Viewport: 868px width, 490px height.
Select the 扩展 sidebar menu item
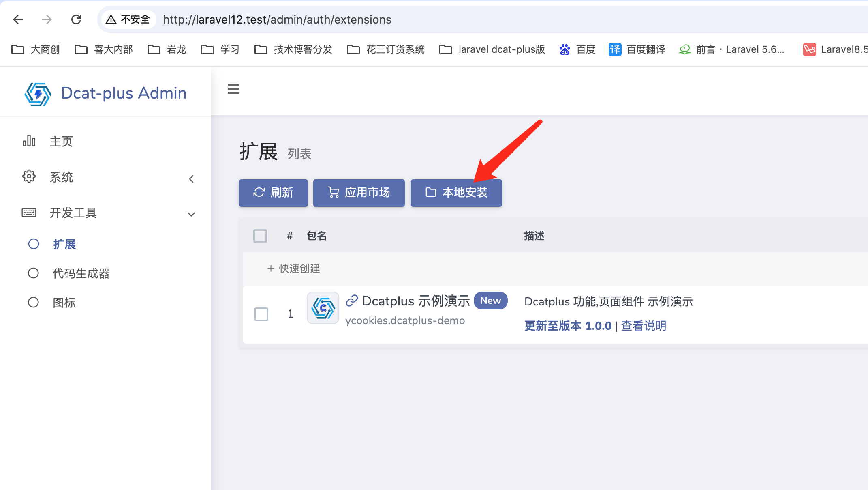click(64, 244)
